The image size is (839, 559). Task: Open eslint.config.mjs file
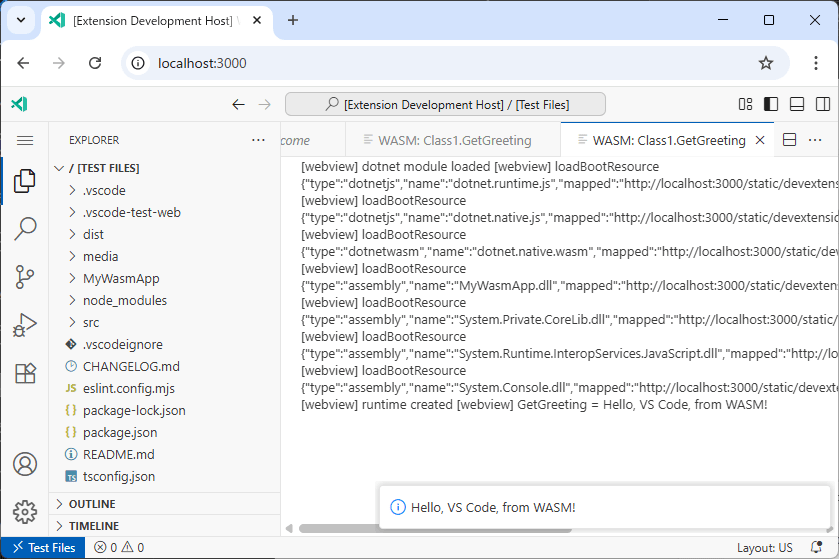(x=165, y=388)
